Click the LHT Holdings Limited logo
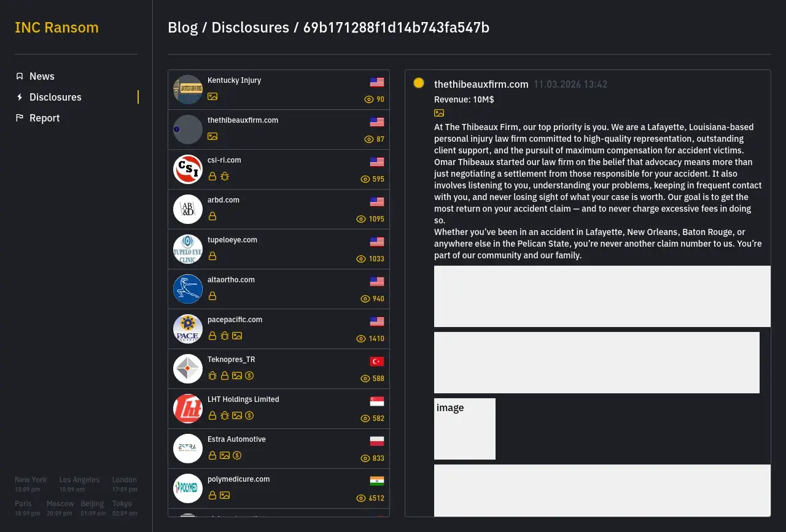The width and height of the screenshot is (786, 532). pyautogui.click(x=188, y=409)
